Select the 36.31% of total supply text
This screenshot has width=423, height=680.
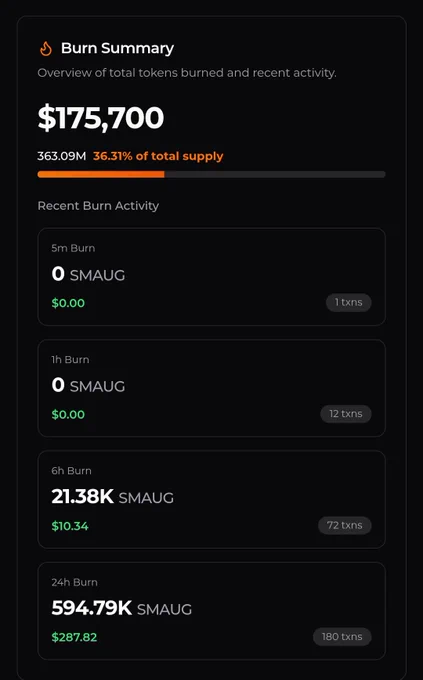click(158, 156)
